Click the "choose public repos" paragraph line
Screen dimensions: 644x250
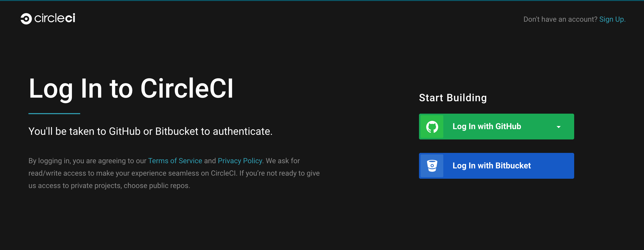pyautogui.click(x=109, y=185)
